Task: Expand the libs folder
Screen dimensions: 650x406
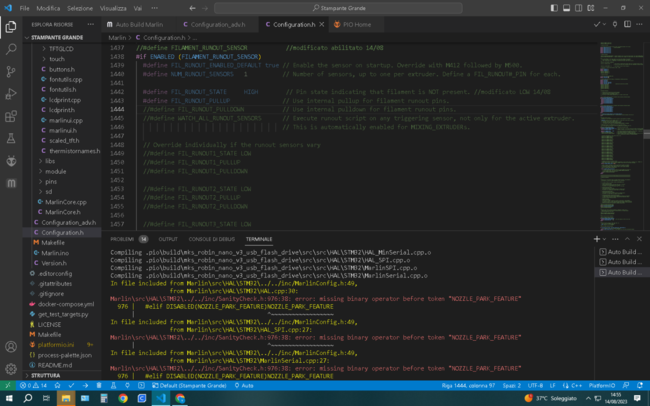Action: [49, 160]
